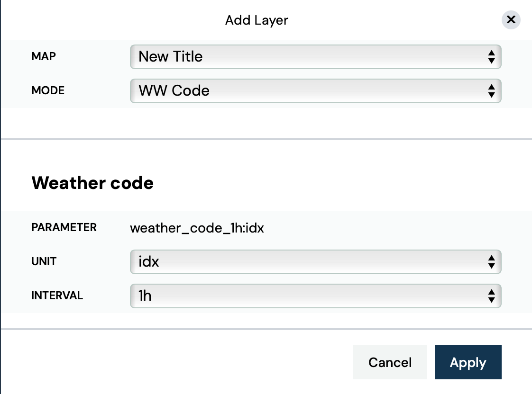Click the up-down arrows of the Map selector
Viewport: 532px width, 394px height.
[x=491, y=57]
